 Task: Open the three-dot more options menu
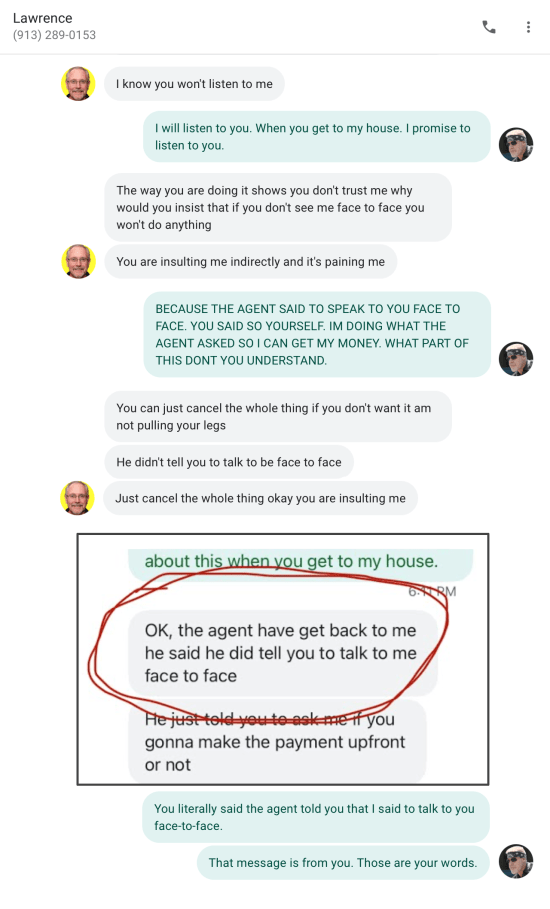(528, 27)
